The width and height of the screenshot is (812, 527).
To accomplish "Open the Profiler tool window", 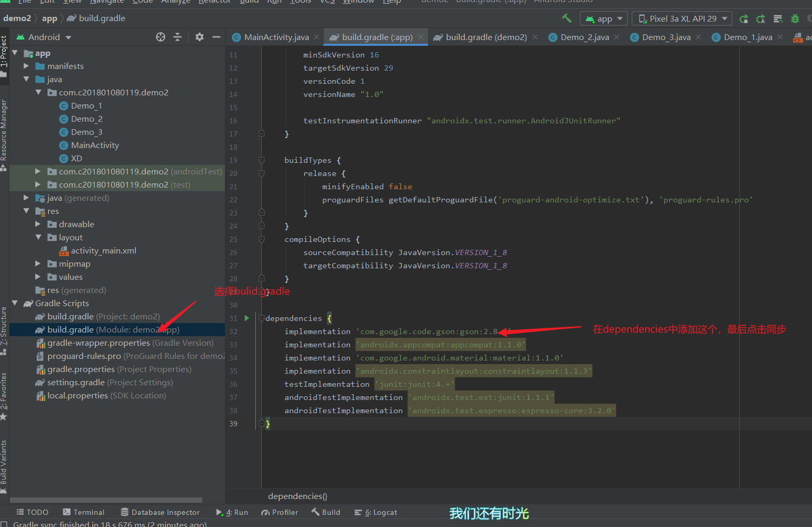I will 280,512.
